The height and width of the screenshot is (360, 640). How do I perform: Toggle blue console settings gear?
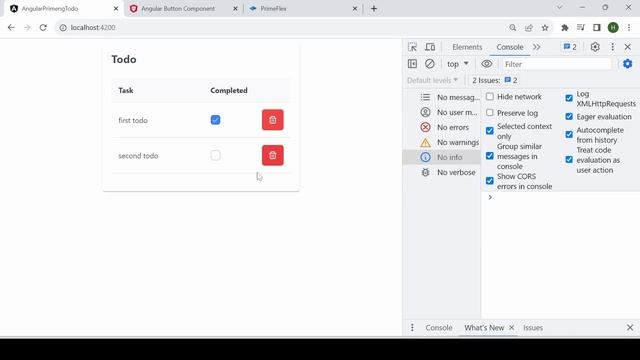[628, 64]
